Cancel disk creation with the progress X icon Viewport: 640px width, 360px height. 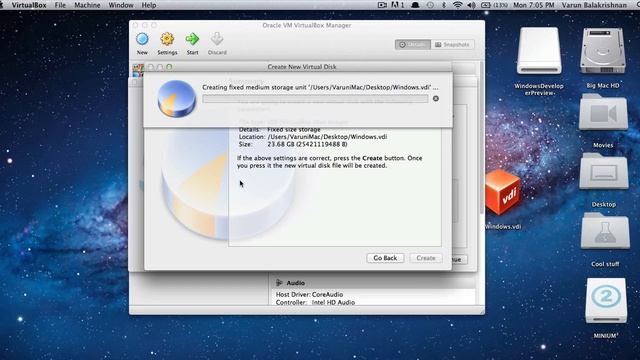click(x=436, y=98)
